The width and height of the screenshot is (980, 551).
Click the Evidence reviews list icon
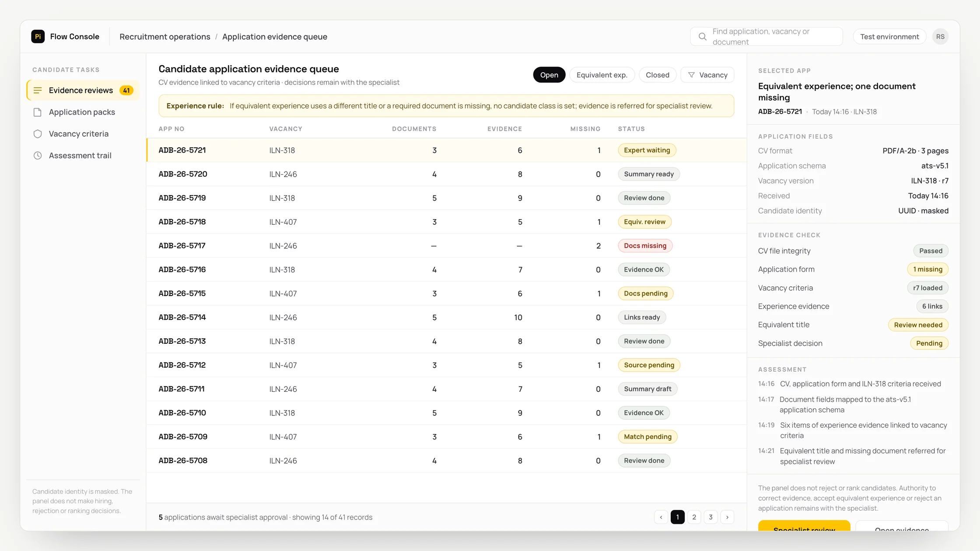pyautogui.click(x=38, y=91)
